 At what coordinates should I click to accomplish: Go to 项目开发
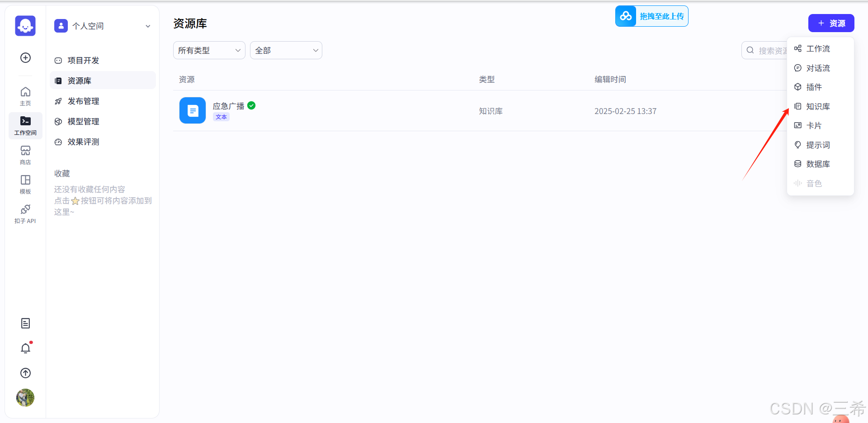click(103, 60)
